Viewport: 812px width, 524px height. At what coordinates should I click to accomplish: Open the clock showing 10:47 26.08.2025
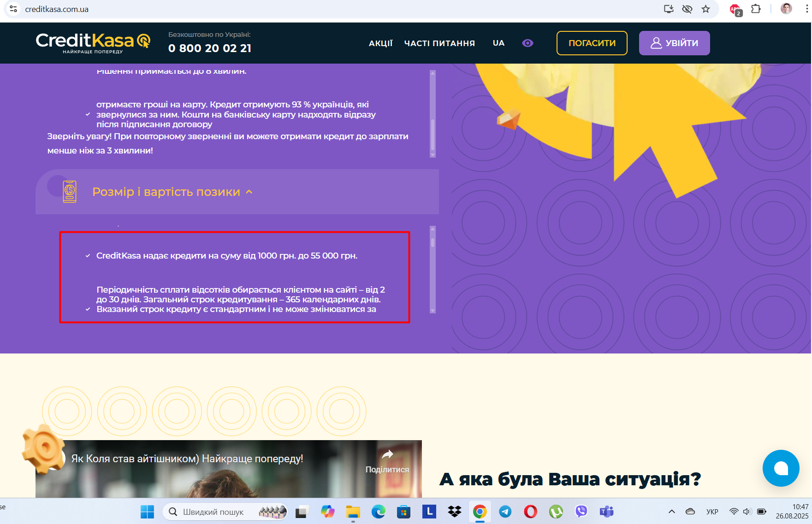pos(792,512)
